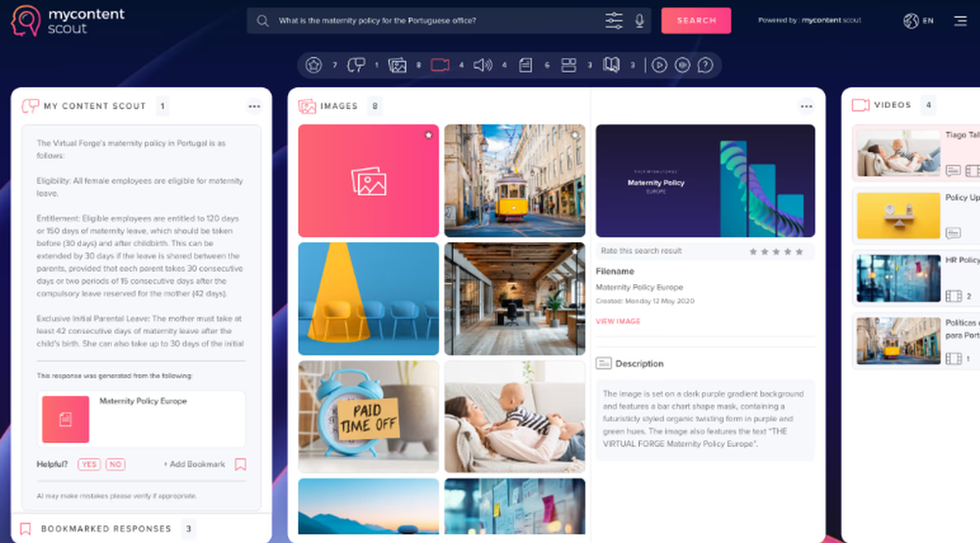Activate the microphone voice search icon

tap(639, 21)
